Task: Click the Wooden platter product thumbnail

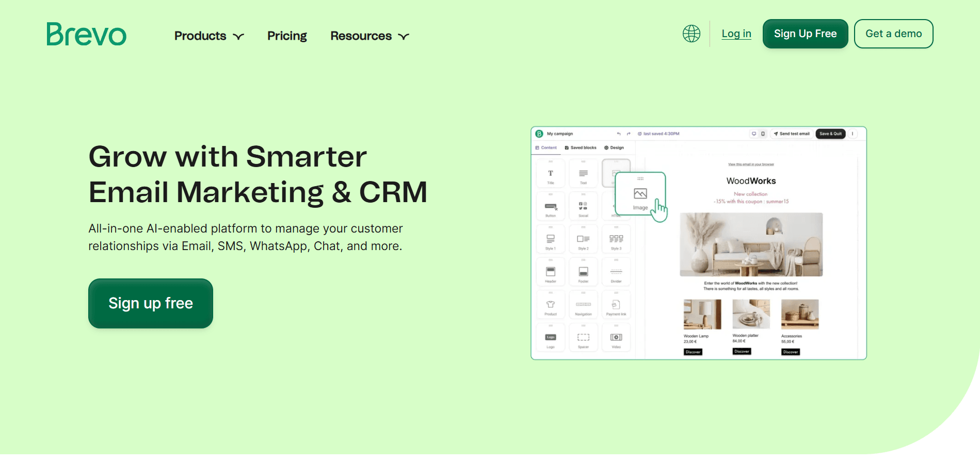Action: (x=751, y=314)
